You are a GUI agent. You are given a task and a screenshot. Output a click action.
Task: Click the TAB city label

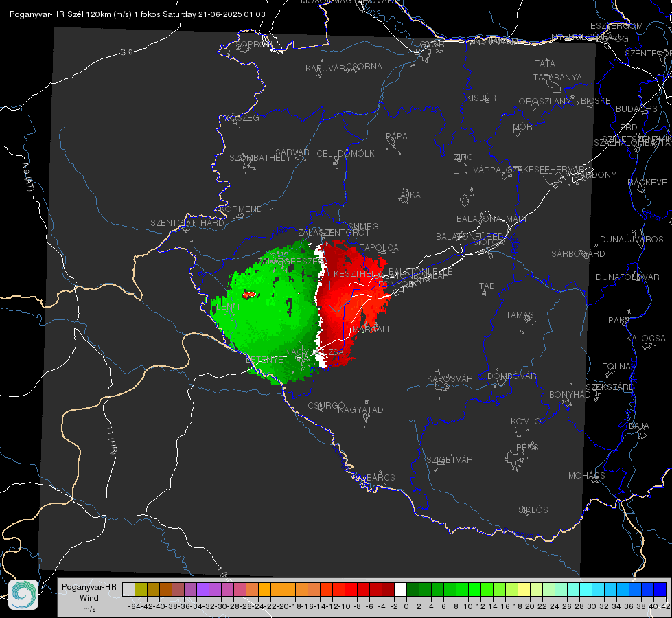[x=487, y=286]
